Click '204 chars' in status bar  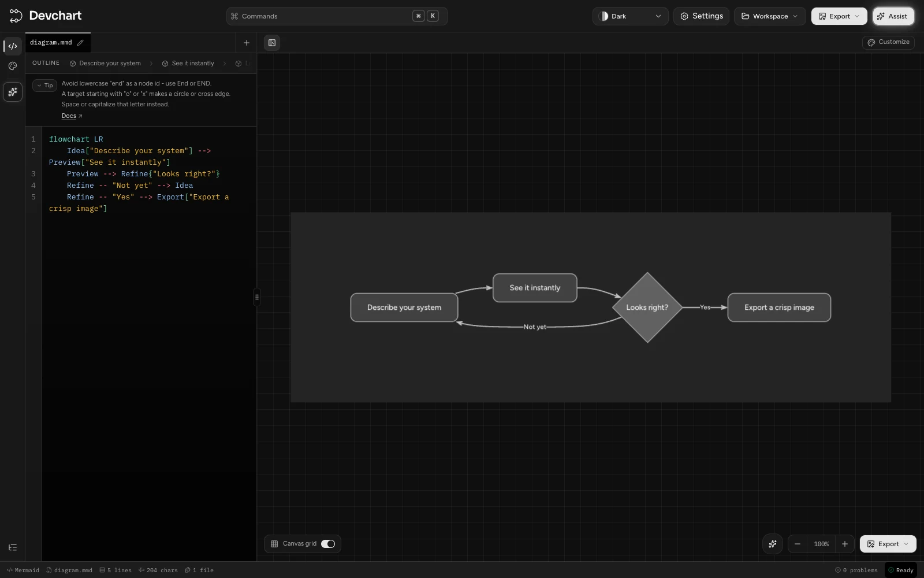point(158,570)
